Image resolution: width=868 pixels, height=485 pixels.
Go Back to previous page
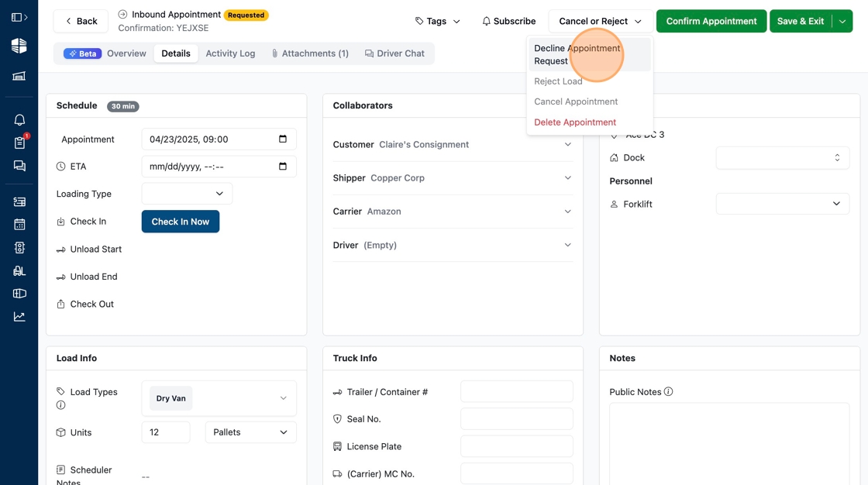pos(81,21)
